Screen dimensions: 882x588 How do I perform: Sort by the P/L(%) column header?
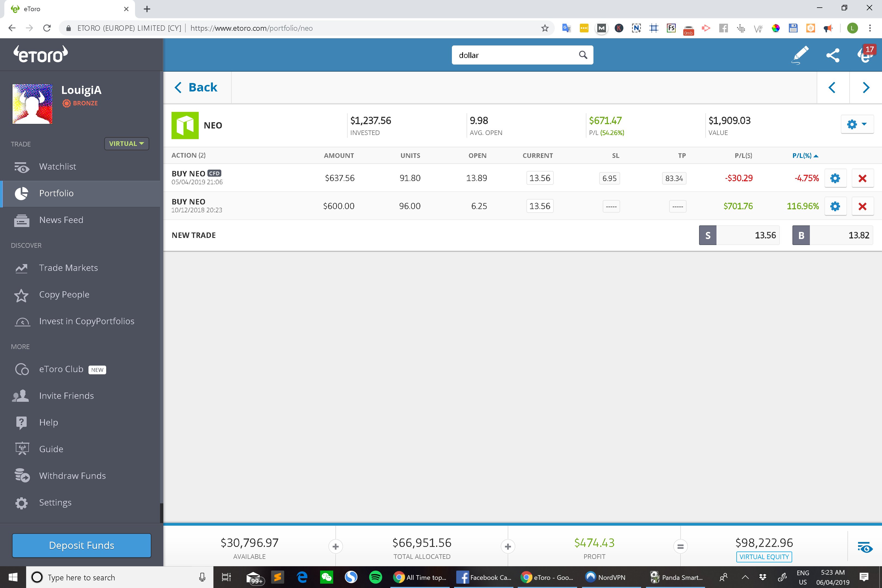[x=805, y=156]
